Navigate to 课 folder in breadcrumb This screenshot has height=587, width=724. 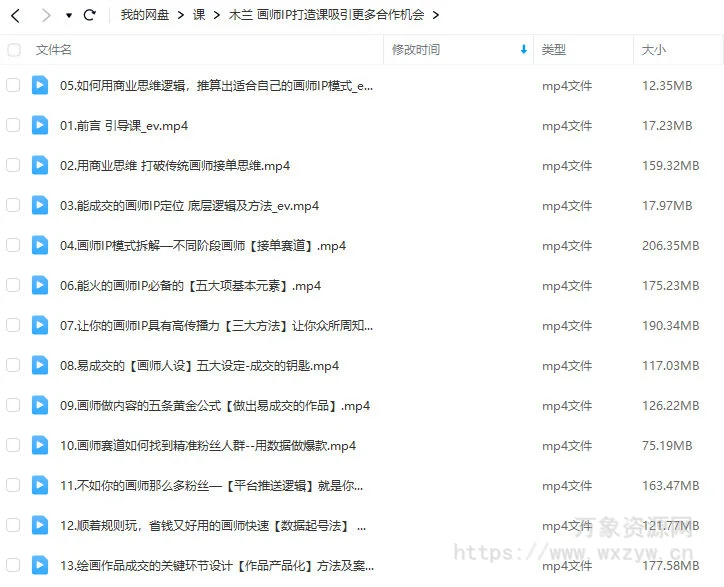(199, 15)
